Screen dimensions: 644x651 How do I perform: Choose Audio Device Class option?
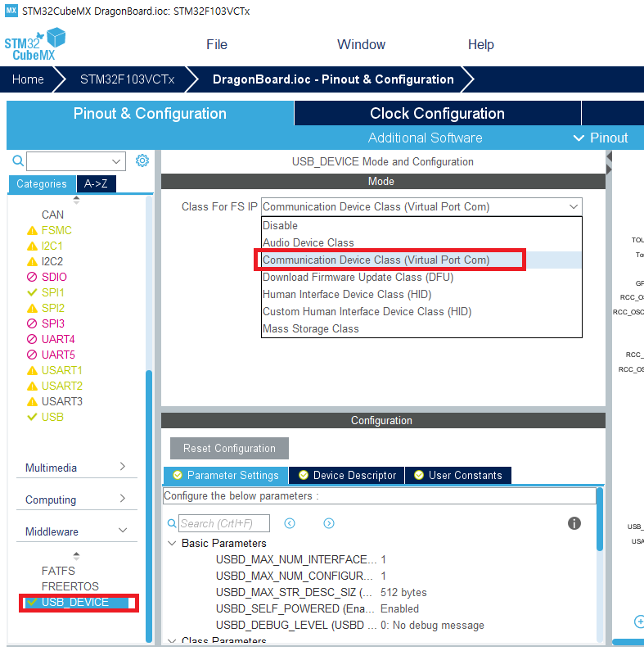click(x=421, y=242)
